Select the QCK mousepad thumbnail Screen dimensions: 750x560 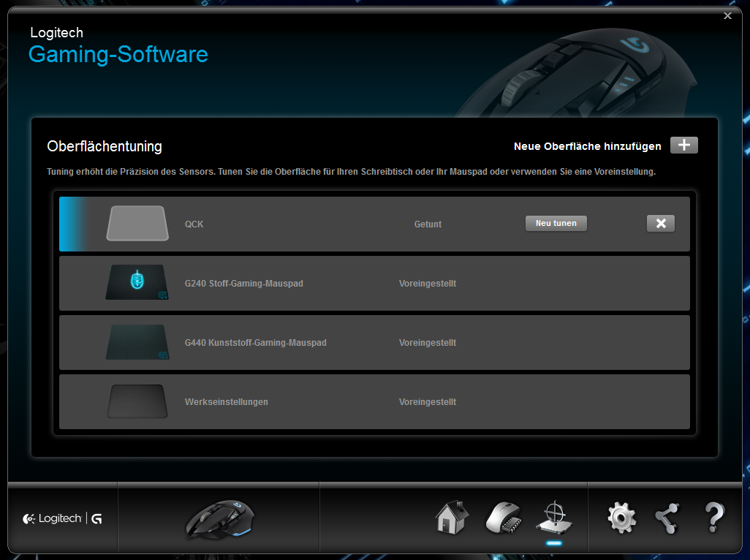(137, 223)
